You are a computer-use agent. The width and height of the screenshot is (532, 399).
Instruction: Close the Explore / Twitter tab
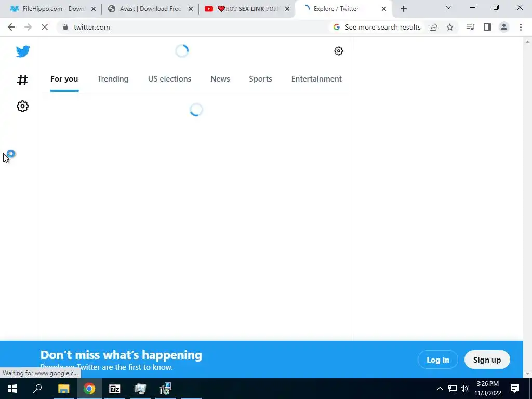384,9
